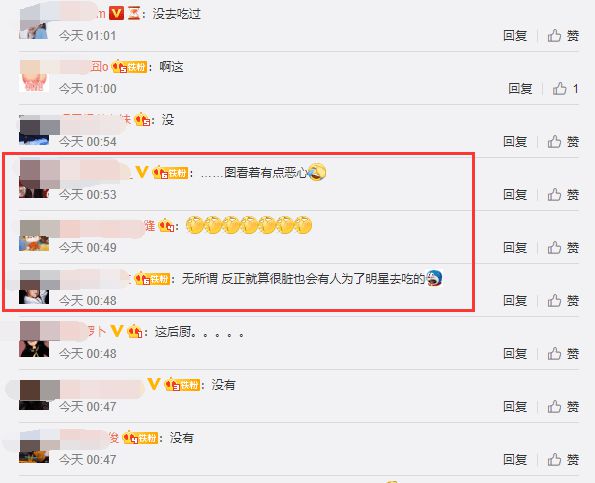Reply to the "这后厨" comment
This screenshot has width=595, height=483.
515,354
